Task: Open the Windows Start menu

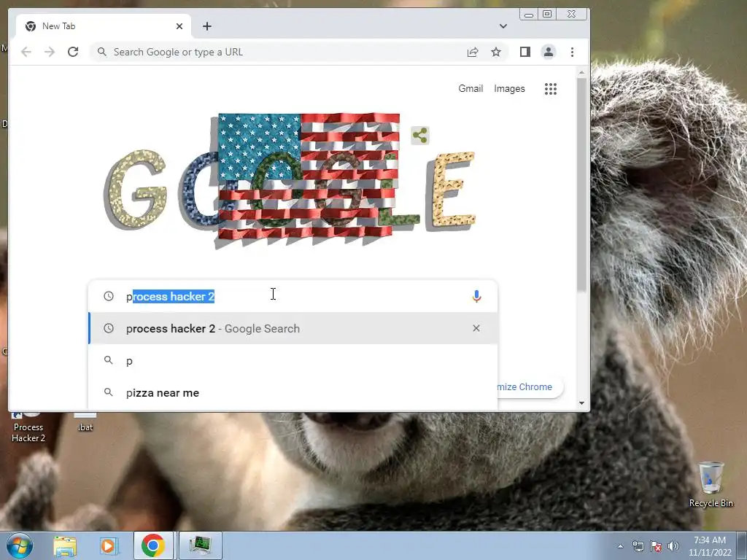Action: pyautogui.click(x=20, y=545)
